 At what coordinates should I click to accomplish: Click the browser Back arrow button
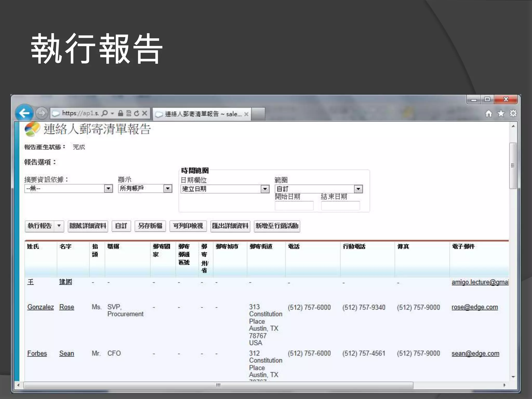pos(24,113)
